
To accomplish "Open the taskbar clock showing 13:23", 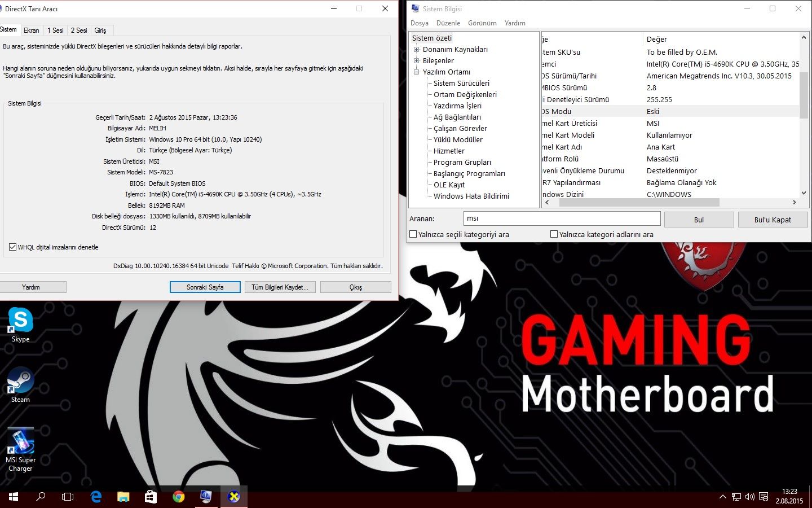I will coord(789,497).
